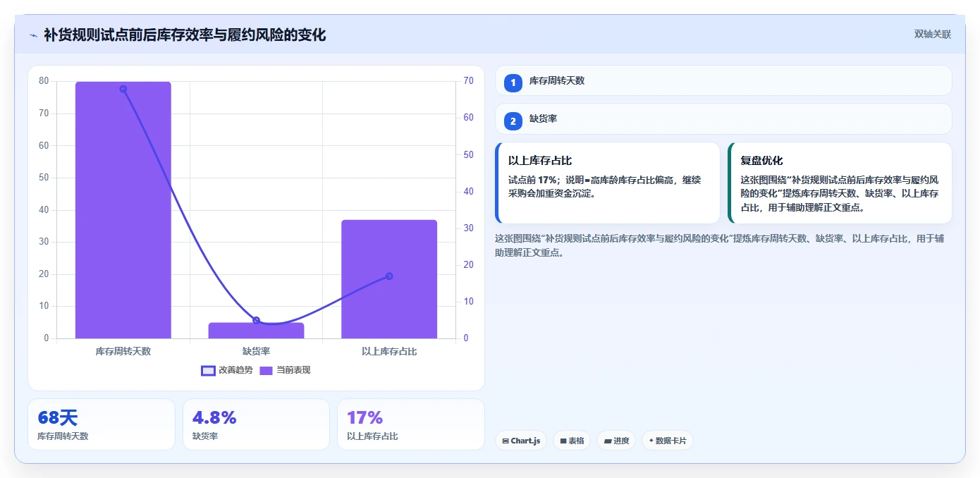The image size is (980, 478).
Task: Click the 68天 metric card
Action: click(102, 424)
